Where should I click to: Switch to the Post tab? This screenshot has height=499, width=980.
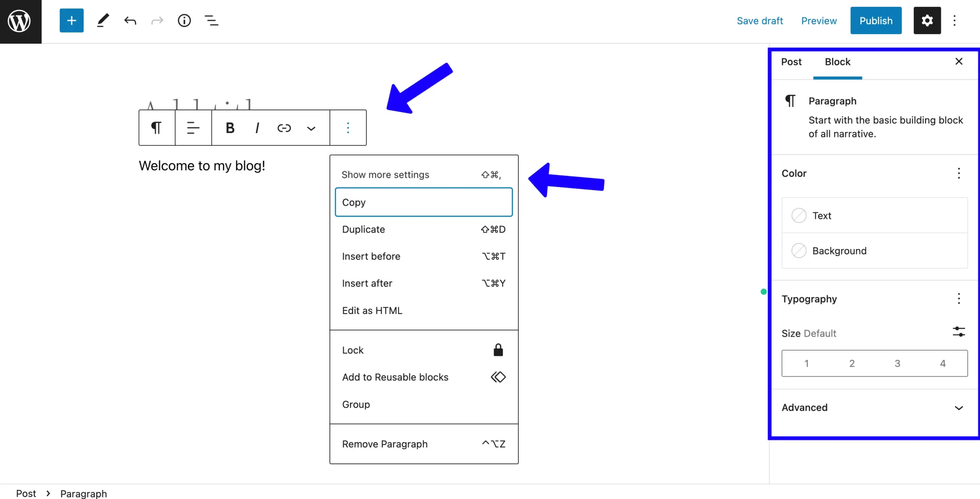pyautogui.click(x=791, y=62)
